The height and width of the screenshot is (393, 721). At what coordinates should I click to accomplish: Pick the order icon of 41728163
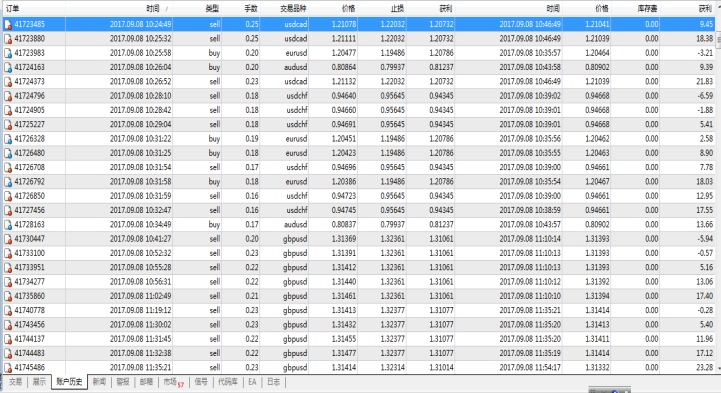coord(8,224)
